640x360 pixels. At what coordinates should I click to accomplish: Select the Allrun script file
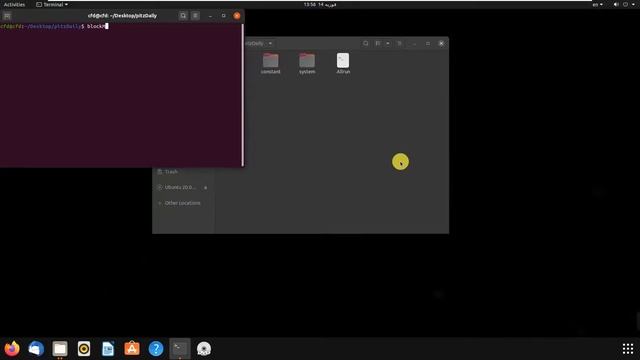pos(343,64)
